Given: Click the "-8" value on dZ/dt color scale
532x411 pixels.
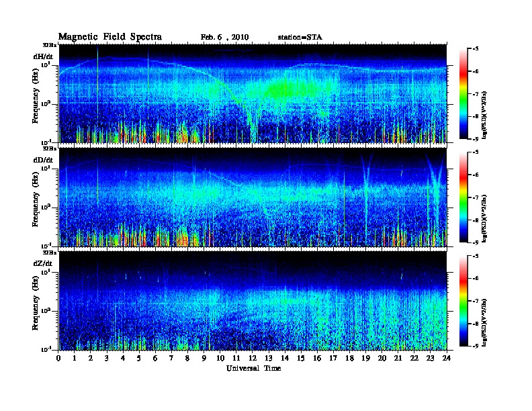Looking at the screenshot, I should click(x=476, y=324).
